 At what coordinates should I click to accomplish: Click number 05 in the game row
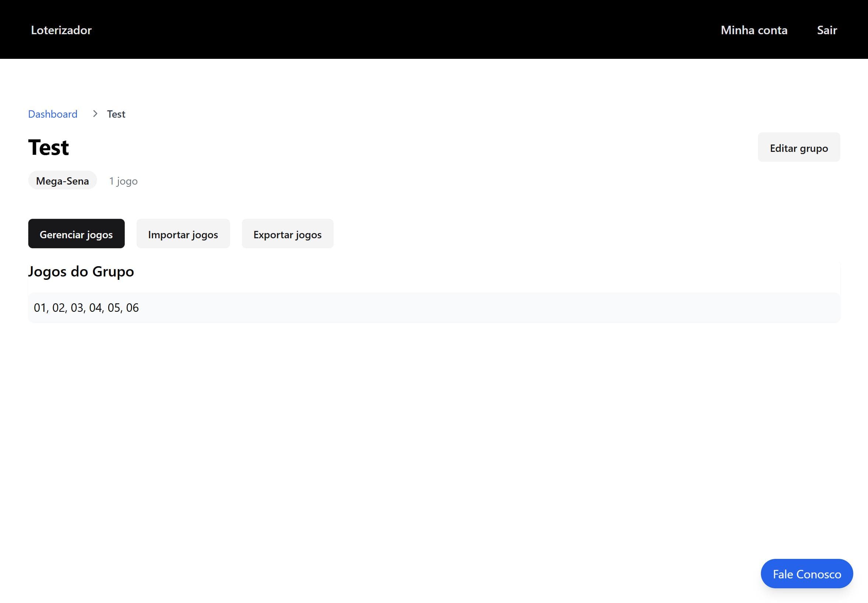coord(114,307)
